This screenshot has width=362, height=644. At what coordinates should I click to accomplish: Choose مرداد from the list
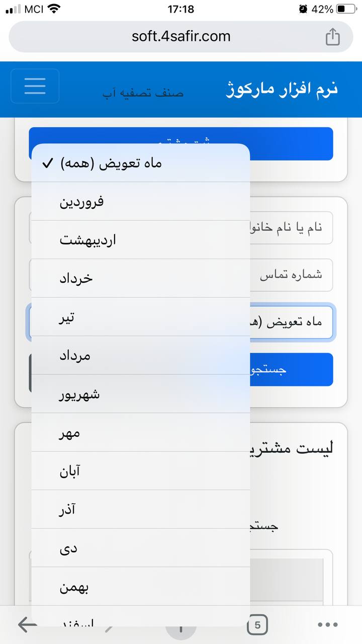tap(141, 355)
